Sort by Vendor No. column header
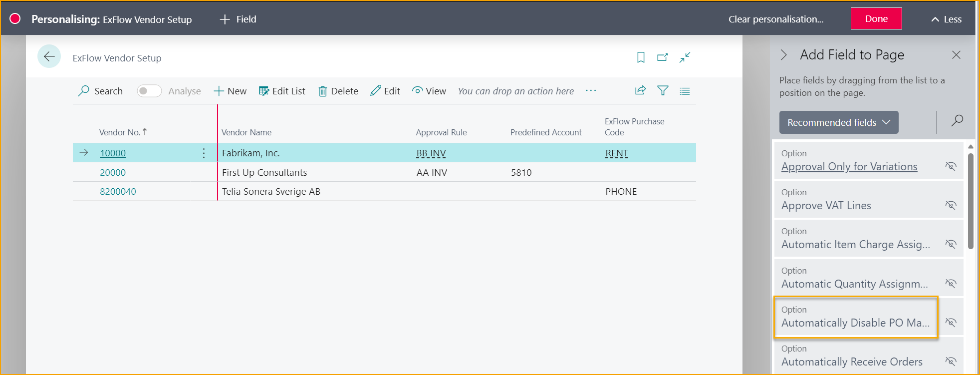Screen dimensions: 980x375 [123, 132]
